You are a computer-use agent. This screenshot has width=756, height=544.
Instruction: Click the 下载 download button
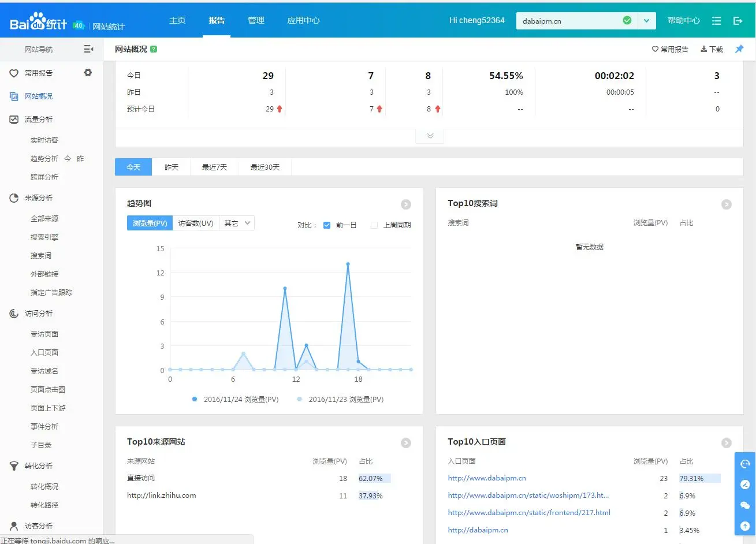(712, 49)
